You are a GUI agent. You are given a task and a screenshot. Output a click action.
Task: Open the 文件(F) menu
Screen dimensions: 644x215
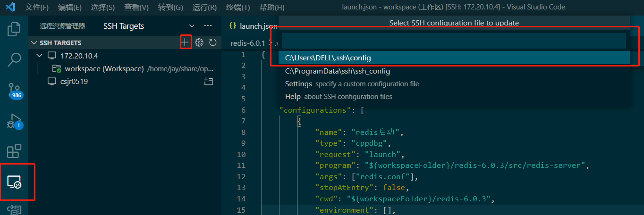point(37,7)
